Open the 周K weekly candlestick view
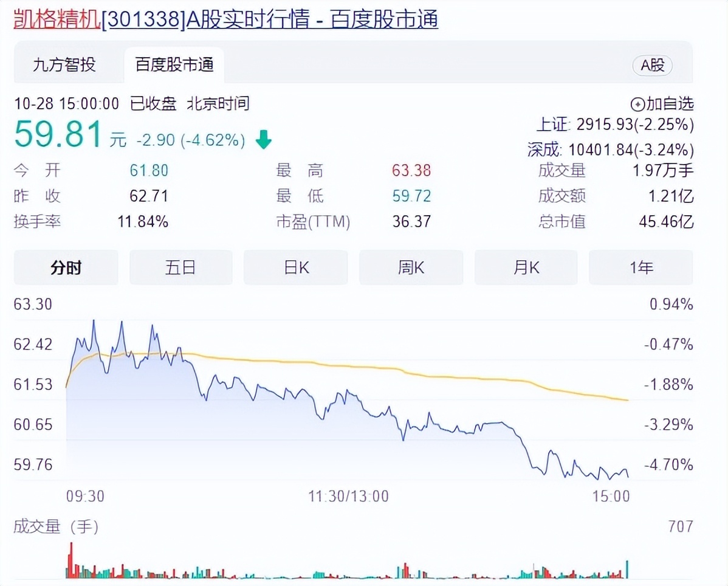Image resolution: width=728 pixels, height=586 pixels. [x=411, y=267]
